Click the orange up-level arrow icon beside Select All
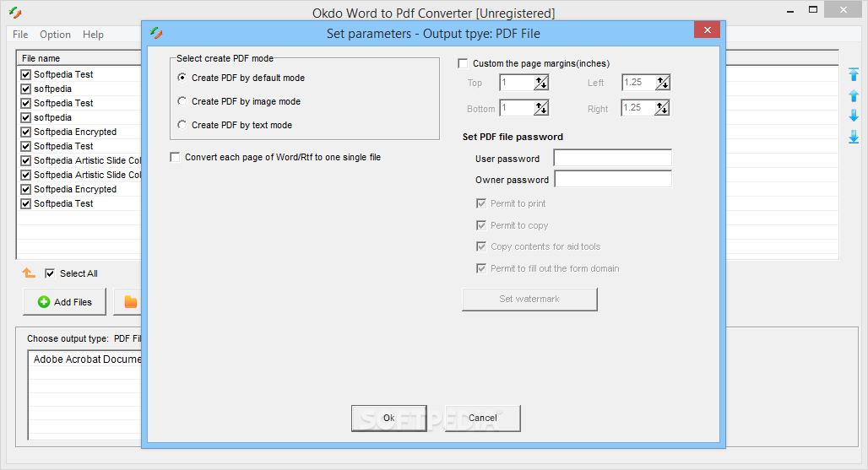 click(29, 273)
